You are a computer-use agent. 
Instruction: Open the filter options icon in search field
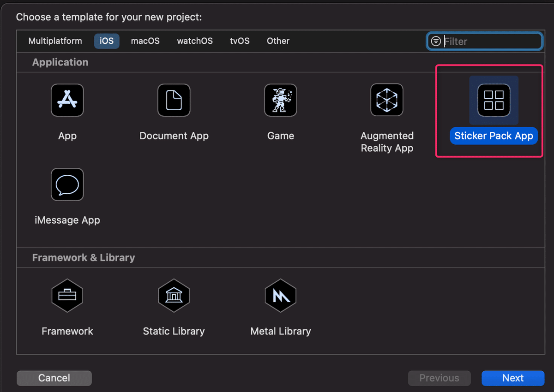tap(435, 41)
